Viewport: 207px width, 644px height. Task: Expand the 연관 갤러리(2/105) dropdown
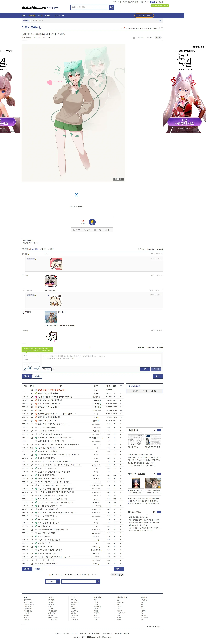pyautogui.click(x=134, y=28)
